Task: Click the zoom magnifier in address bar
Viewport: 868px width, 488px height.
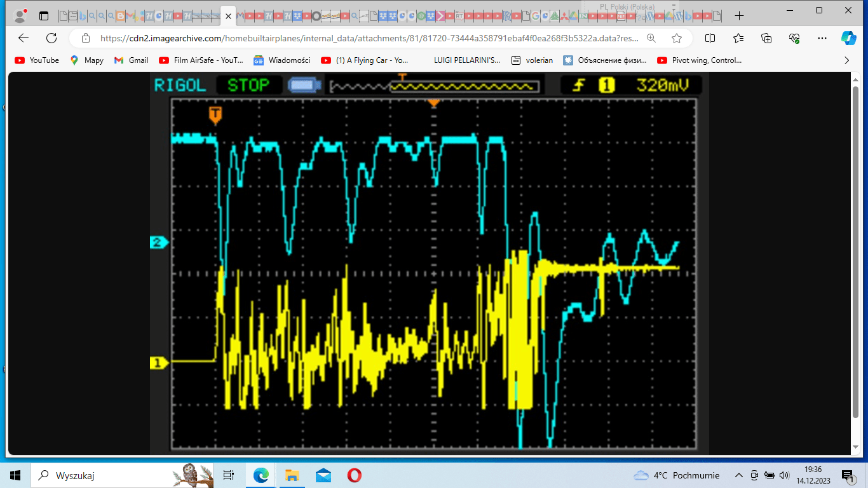Action: pyautogui.click(x=651, y=38)
